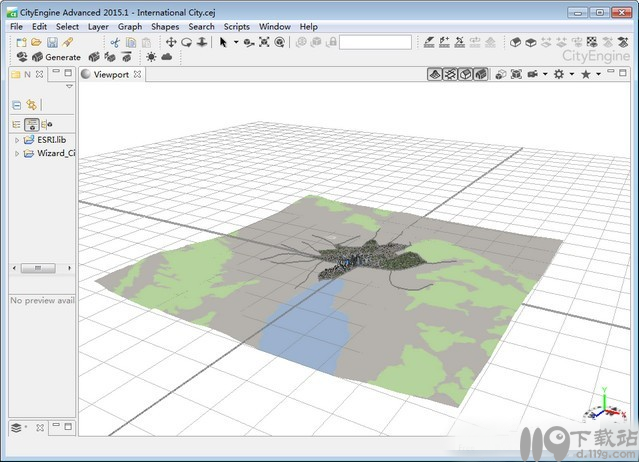Select the ESRI.lib tree item
The image size is (639, 462).
(x=45, y=140)
